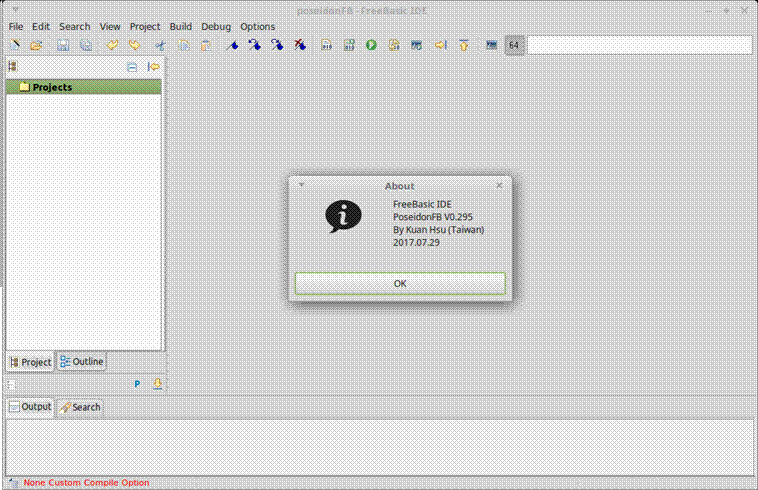Open the main window menu arrow in the title bar
The width and height of the screenshot is (758, 490).
15,10
